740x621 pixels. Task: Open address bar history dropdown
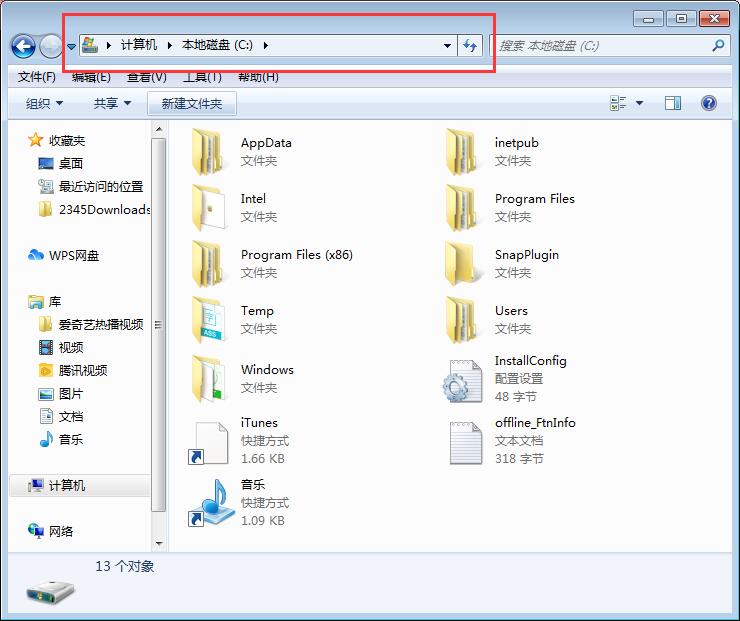click(447, 46)
